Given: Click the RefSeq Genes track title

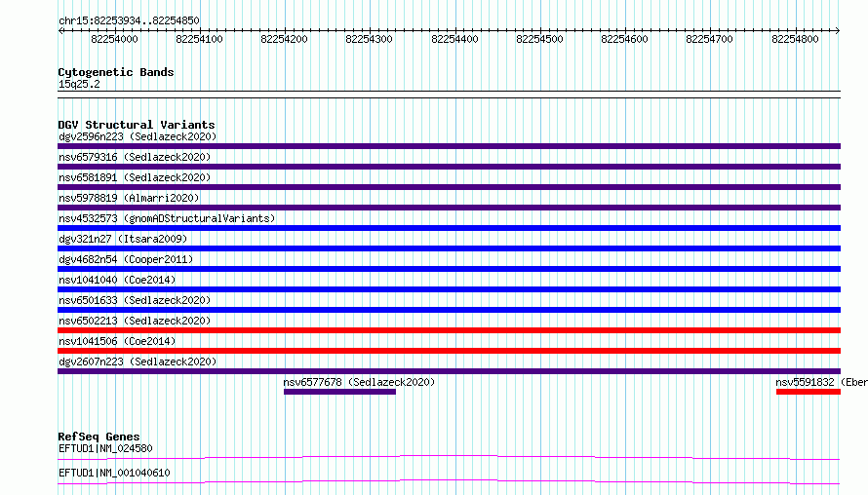Looking at the screenshot, I should pos(99,437).
